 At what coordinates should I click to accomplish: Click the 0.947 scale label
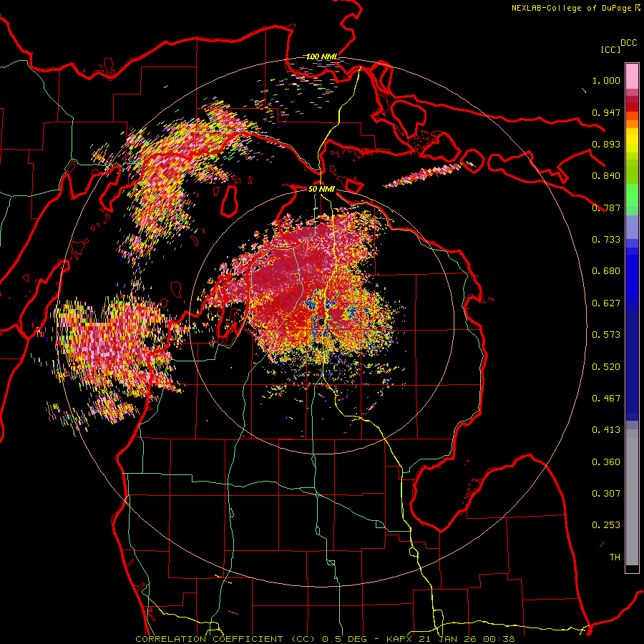point(606,112)
